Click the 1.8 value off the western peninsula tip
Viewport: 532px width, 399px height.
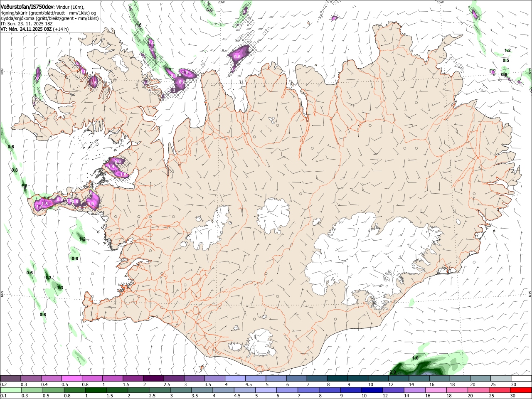click(24, 186)
